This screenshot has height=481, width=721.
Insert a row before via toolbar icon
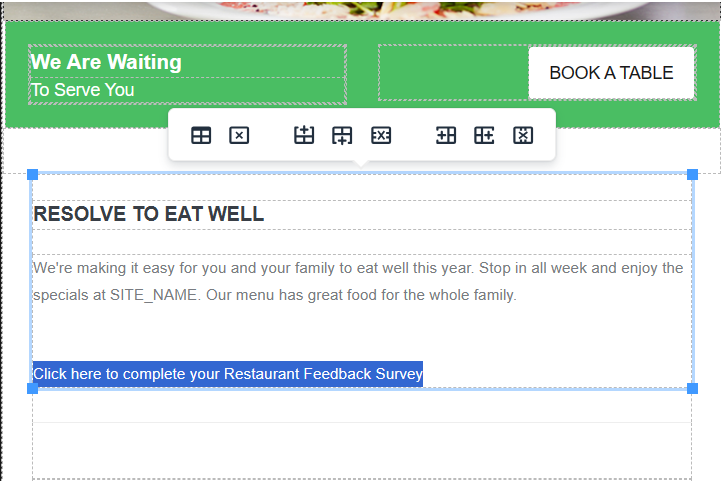[x=304, y=136]
